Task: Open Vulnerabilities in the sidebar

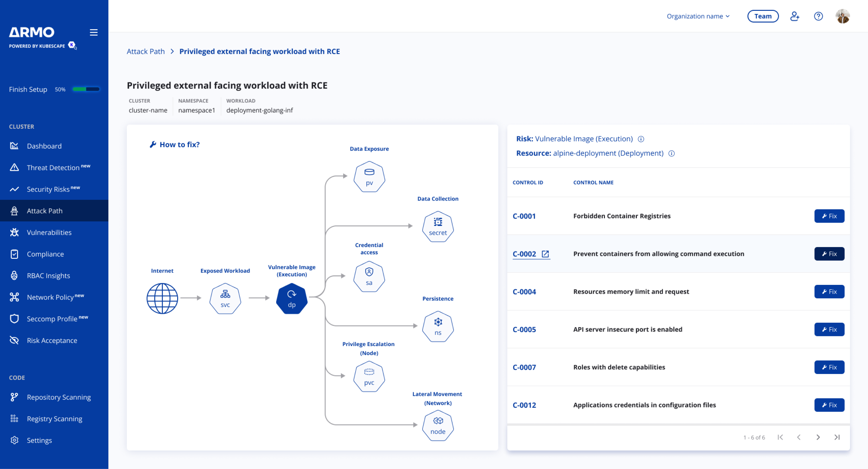Action: point(54,232)
